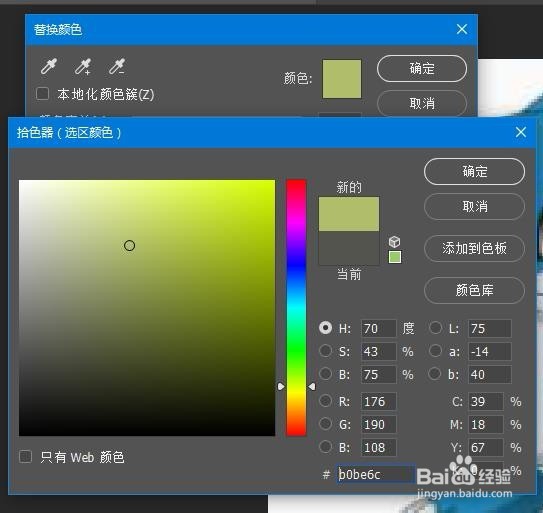Select the RGB blue B radio button
This screenshot has height=513, width=543.
pyautogui.click(x=326, y=446)
